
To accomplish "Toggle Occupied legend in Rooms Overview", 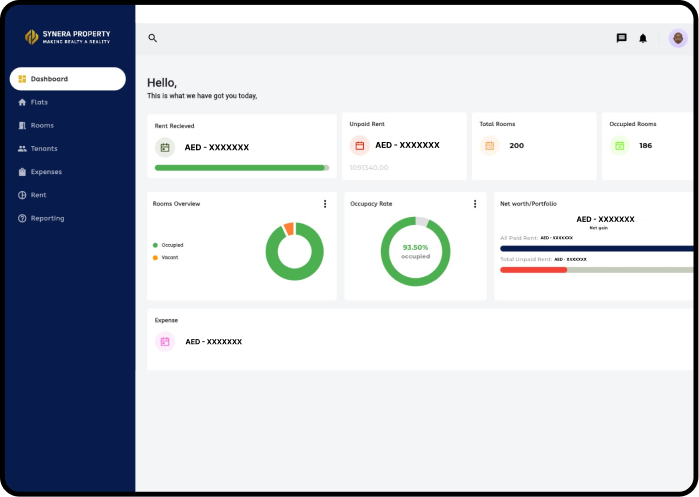I will [x=168, y=245].
